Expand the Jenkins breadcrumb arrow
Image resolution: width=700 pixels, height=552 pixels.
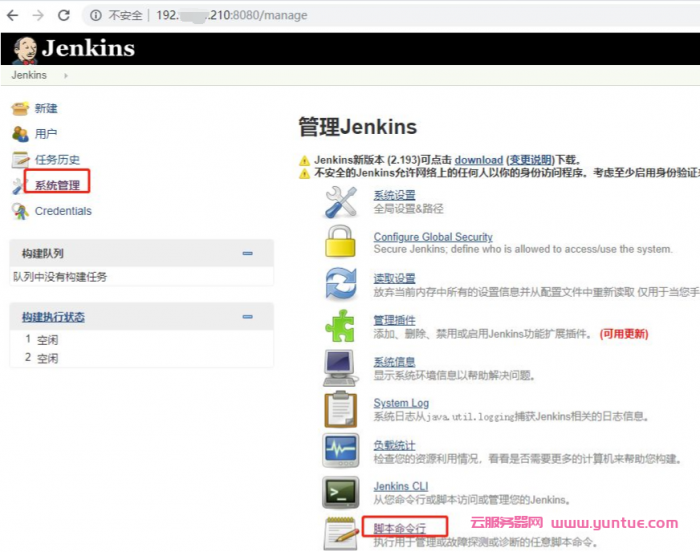(x=66, y=75)
